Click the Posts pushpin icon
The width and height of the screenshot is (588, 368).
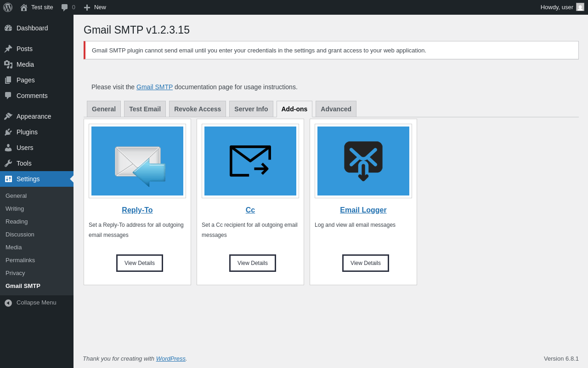(8, 49)
